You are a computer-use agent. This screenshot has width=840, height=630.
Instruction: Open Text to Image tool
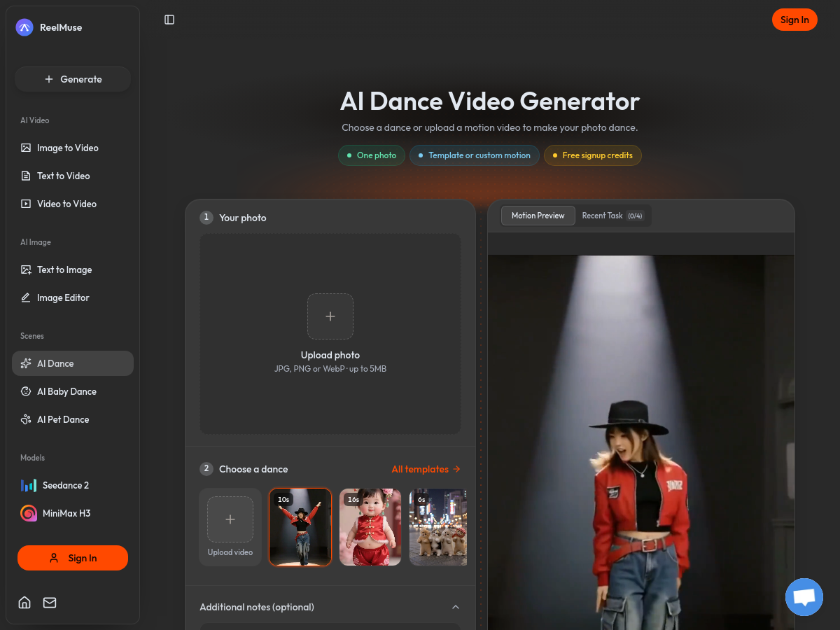click(73, 269)
